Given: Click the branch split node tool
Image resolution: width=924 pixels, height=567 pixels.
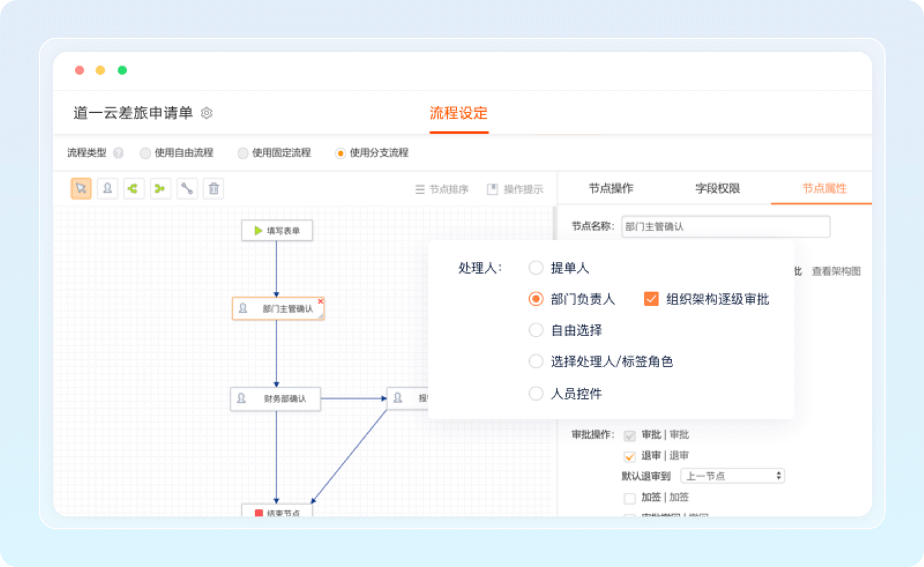Looking at the screenshot, I should (x=133, y=189).
